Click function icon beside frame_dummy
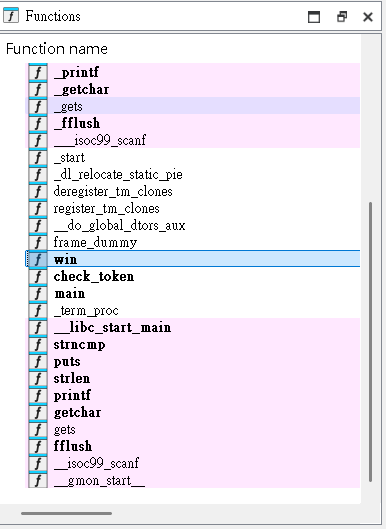Viewport: 386px width, 529px height. [x=38, y=242]
